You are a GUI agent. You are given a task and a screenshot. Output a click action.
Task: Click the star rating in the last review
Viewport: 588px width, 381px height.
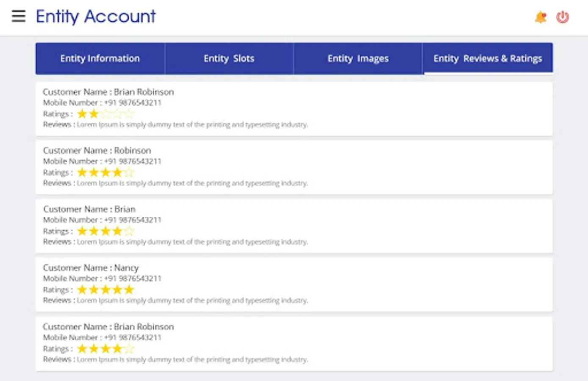click(x=105, y=349)
